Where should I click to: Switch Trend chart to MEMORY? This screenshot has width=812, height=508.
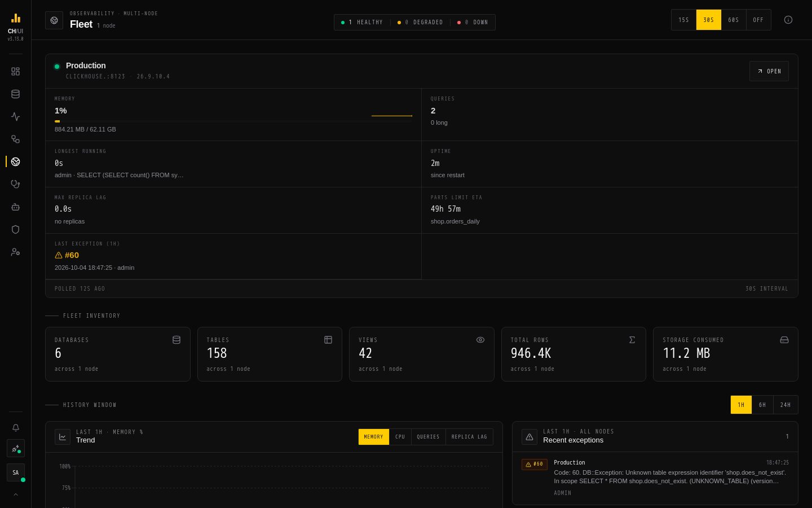click(374, 437)
